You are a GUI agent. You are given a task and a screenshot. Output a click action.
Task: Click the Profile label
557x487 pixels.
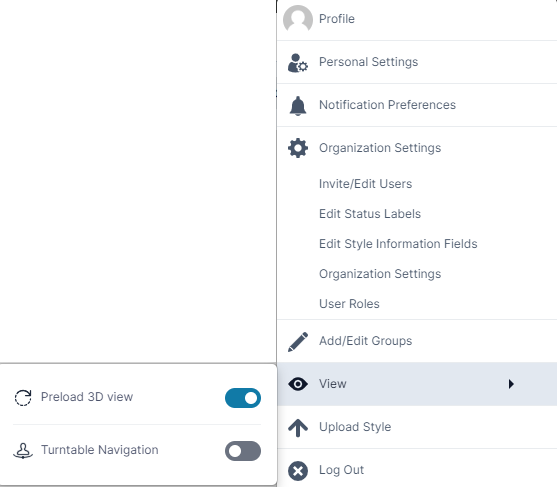(x=336, y=19)
